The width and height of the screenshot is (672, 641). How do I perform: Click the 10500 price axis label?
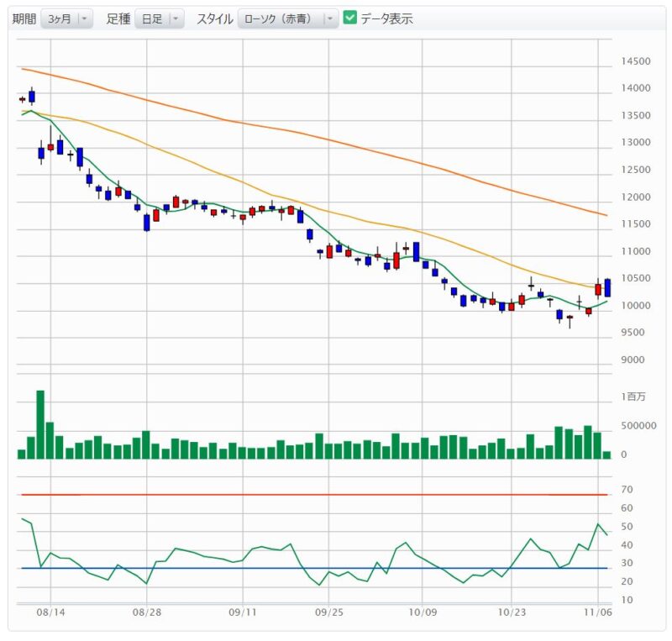[x=636, y=278]
